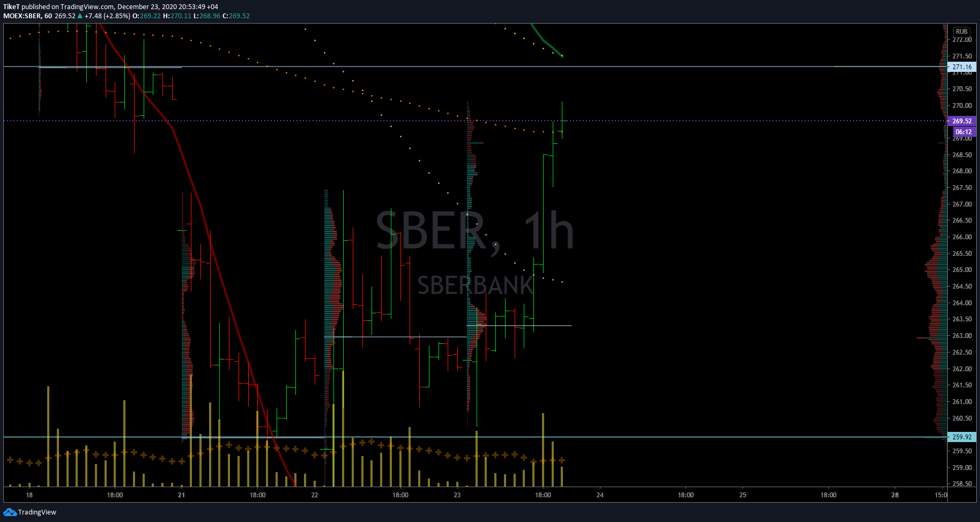Click date label 21 on time axis

(x=182, y=495)
